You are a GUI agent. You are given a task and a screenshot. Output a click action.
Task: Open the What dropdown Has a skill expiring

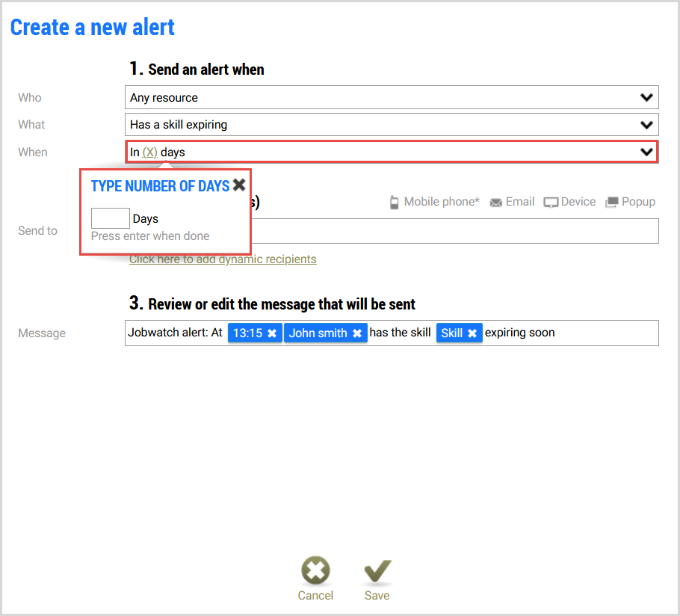(x=392, y=125)
